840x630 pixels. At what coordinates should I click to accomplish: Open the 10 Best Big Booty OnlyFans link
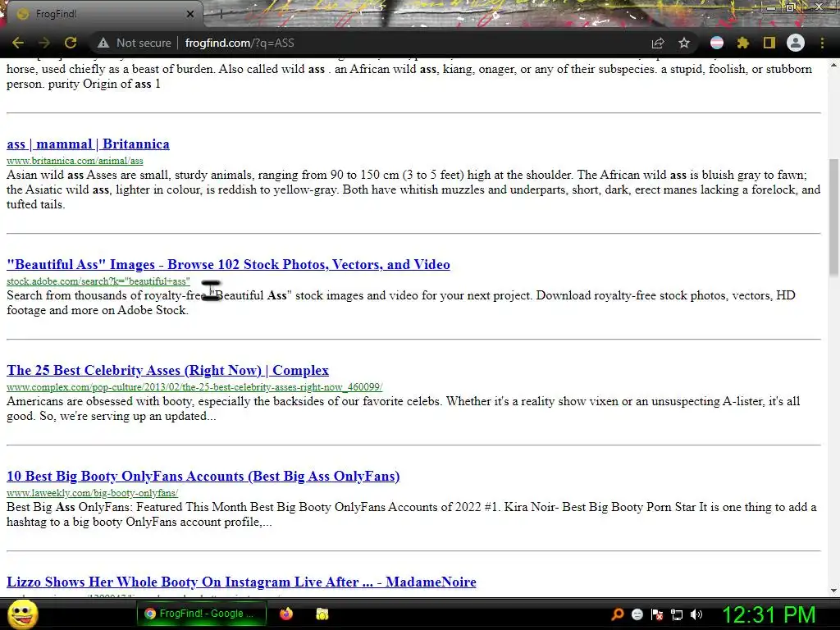[203, 477]
